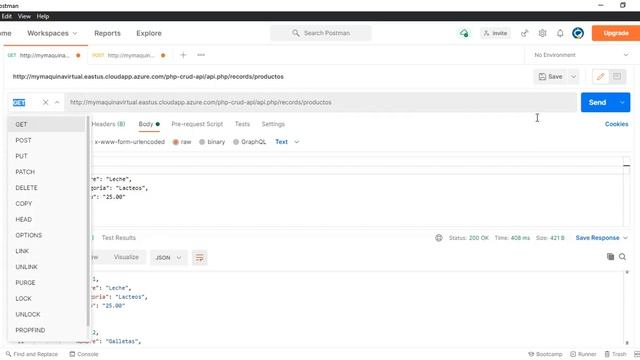
Task: Expand the Save Response dropdown
Action: [x=602, y=238]
